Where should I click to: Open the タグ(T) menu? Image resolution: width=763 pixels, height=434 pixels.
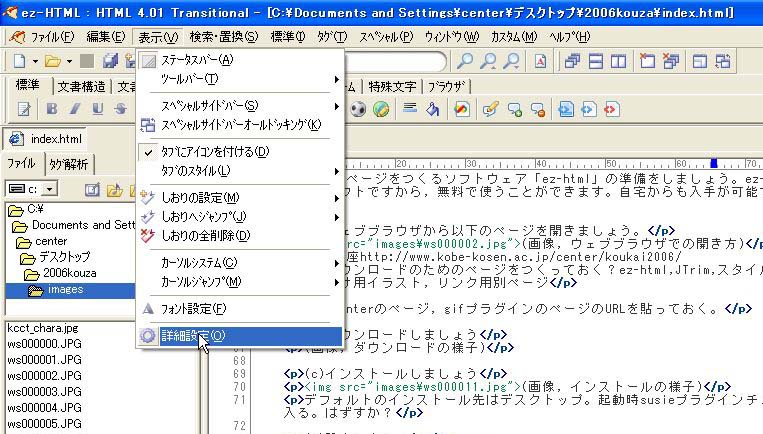[332, 37]
